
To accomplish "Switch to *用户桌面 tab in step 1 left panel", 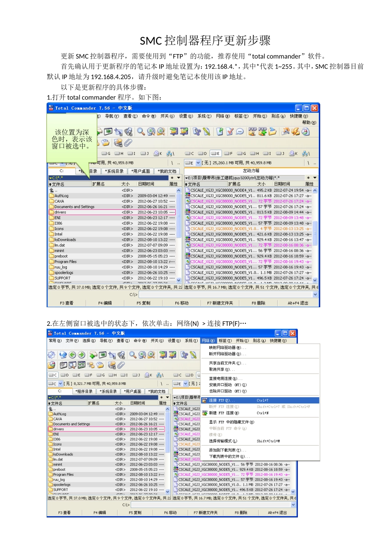I will (141, 171).
